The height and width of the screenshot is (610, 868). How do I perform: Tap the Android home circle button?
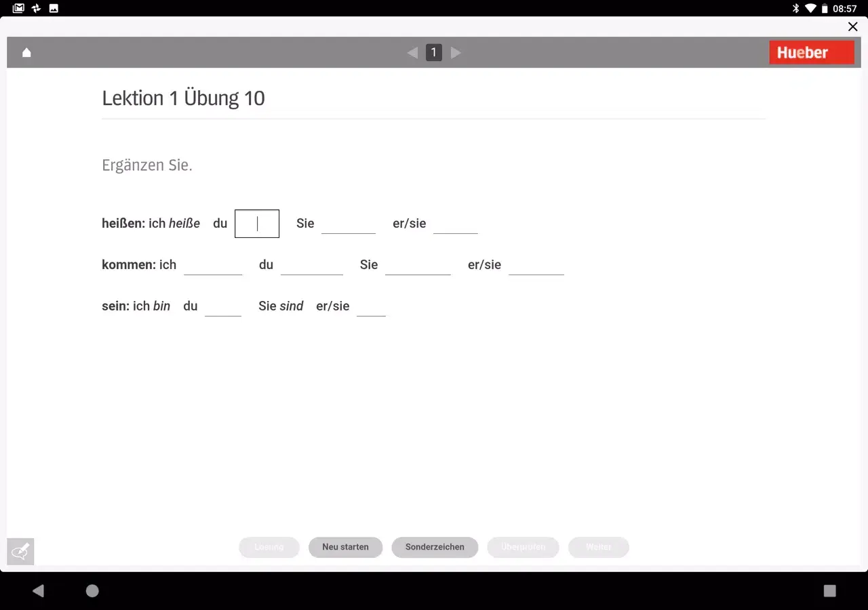(x=92, y=590)
